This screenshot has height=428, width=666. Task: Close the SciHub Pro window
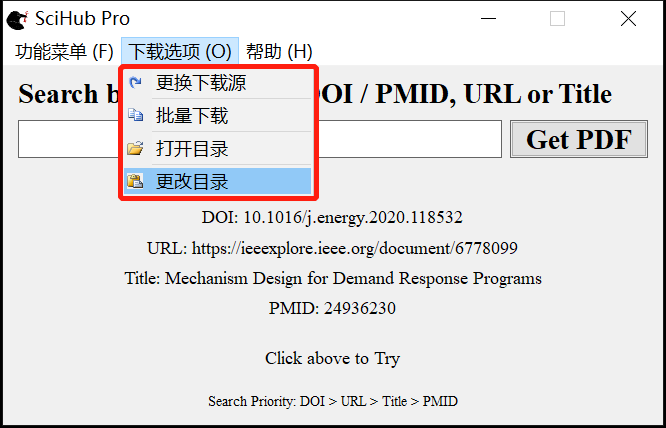628,19
